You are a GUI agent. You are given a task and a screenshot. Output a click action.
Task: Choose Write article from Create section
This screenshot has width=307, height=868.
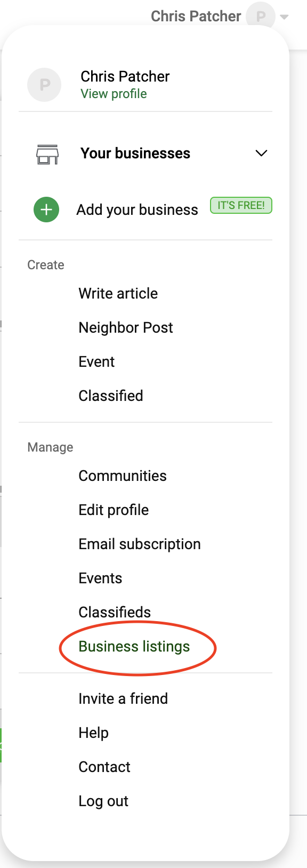(118, 293)
